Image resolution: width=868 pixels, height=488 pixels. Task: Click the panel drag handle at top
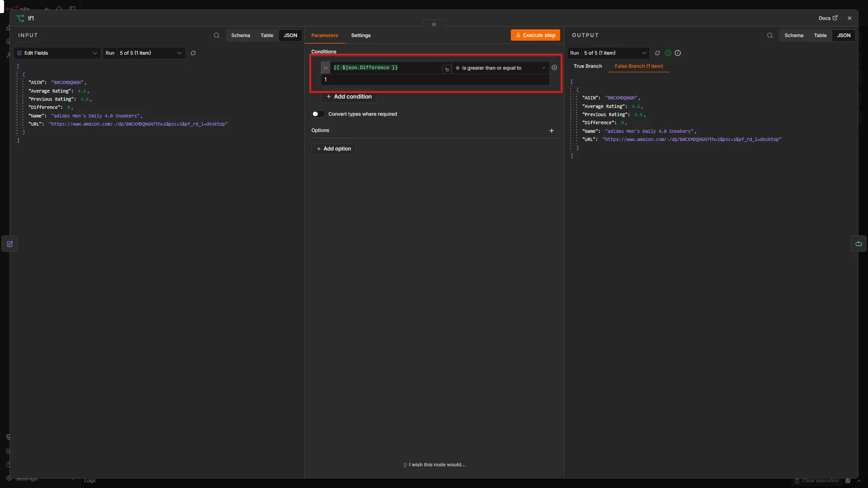(434, 24)
